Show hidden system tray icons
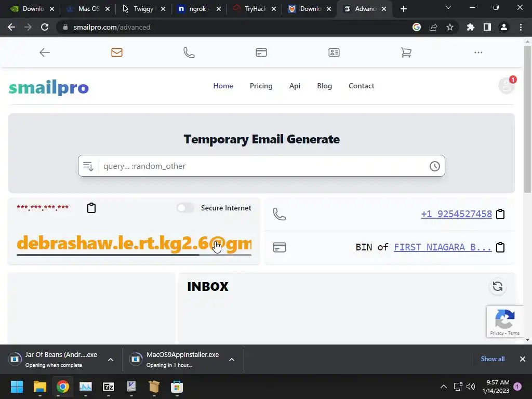Viewport: 532px width, 399px height. (x=444, y=387)
